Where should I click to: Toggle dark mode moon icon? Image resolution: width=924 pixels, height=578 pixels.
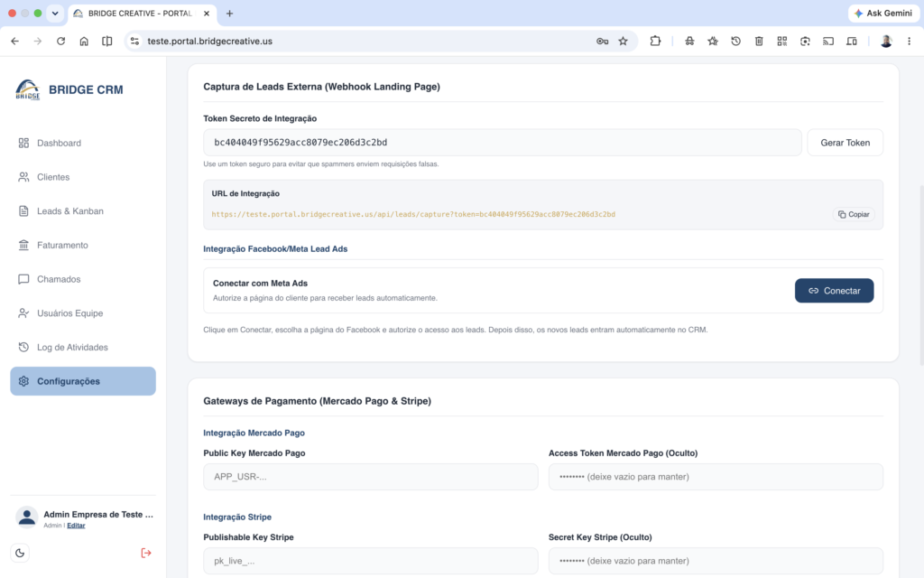[x=20, y=554]
